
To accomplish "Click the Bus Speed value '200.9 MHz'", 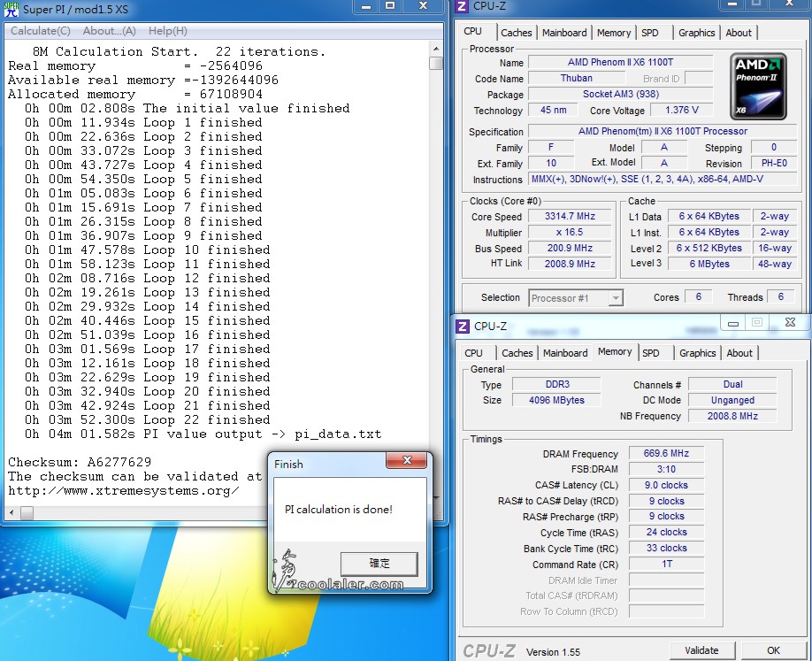I will point(570,248).
